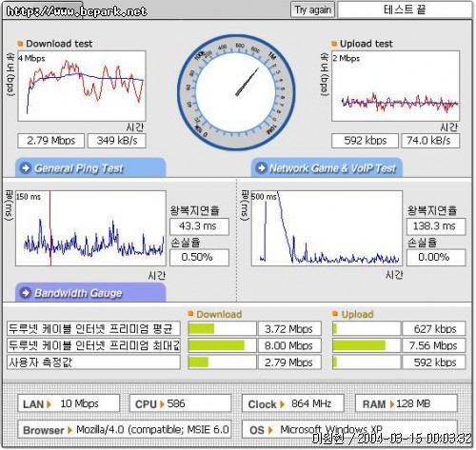
Task: Click the 7.56 Mbps upload progress bar
Action: 367,345
